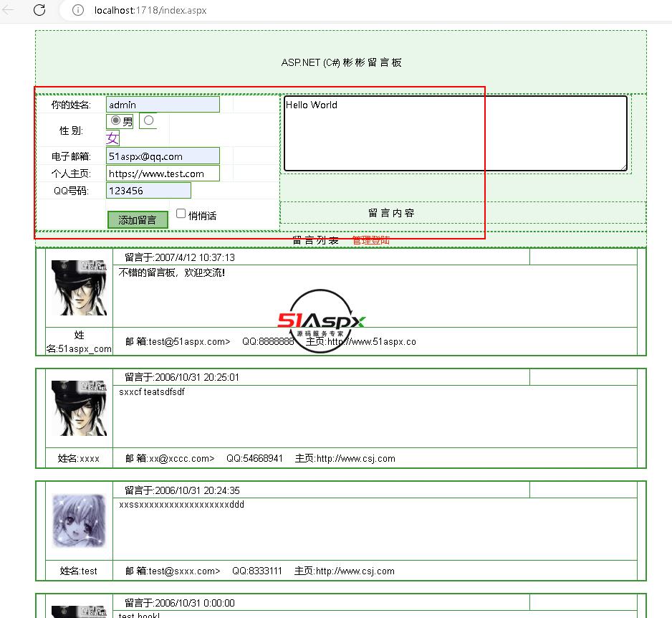
Task: Select the timestamp 留言于:2007/4/12 10:37:13
Action: pyautogui.click(x=180, y=257)
